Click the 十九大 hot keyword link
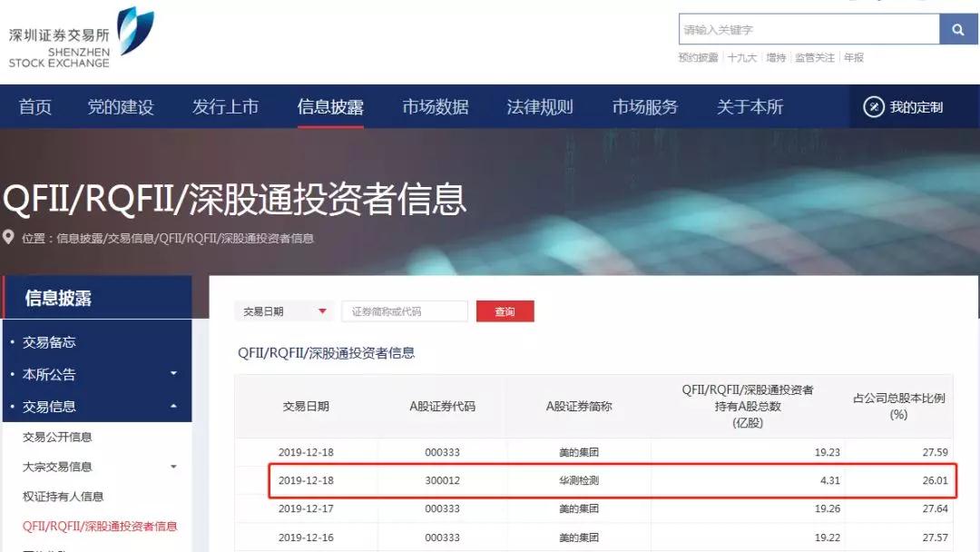980x552 pixels. [x=742, y=57]
